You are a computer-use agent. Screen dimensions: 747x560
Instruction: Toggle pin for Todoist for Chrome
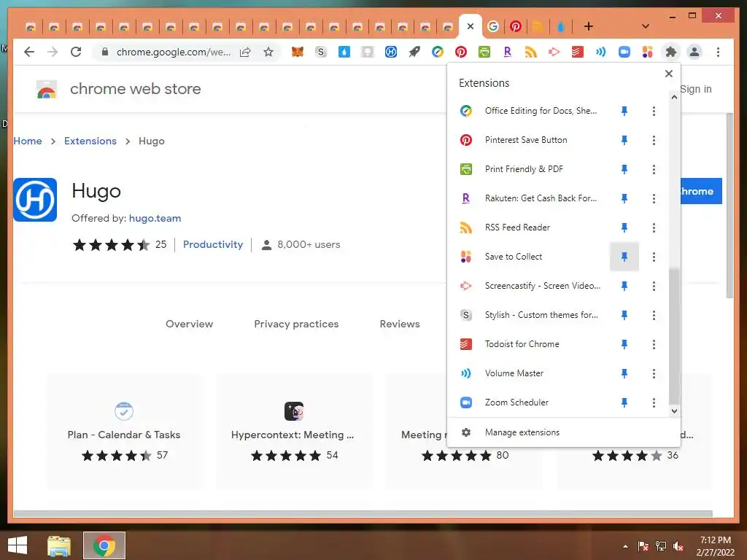click(624, 344)
